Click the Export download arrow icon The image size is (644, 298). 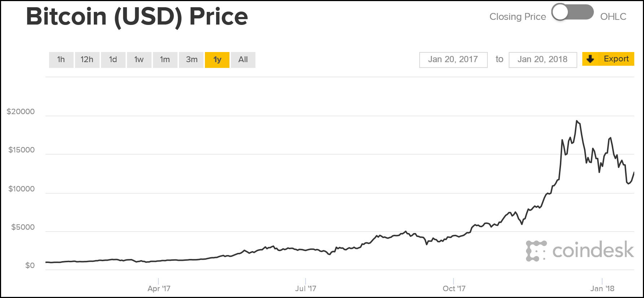[590, 59]
